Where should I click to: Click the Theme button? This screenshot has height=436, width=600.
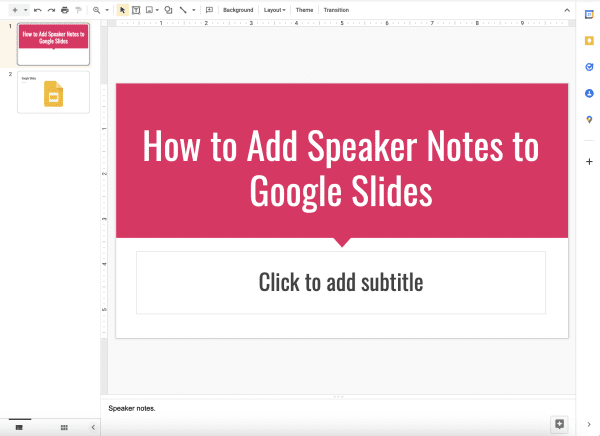coord(305,10)
